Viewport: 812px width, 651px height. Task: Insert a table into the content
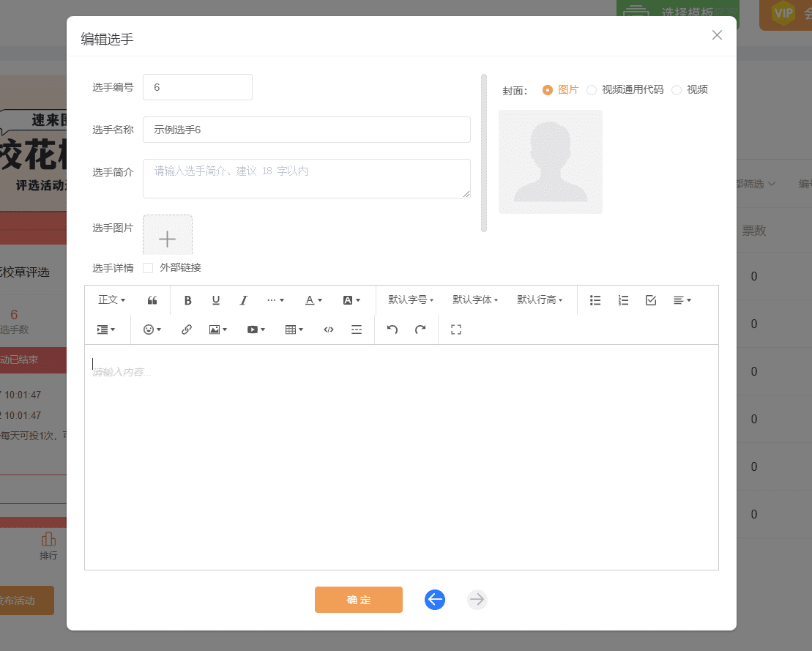click(291, 330)
